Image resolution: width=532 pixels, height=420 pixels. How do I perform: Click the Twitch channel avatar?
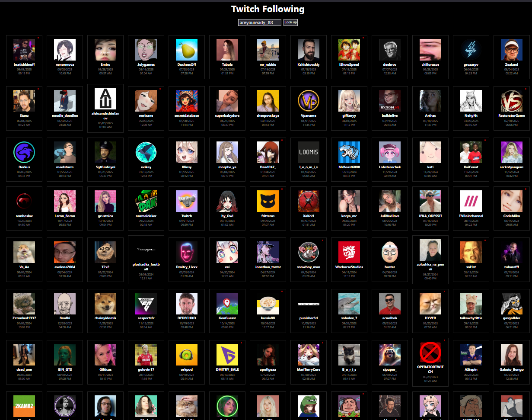tap(187, 201)
